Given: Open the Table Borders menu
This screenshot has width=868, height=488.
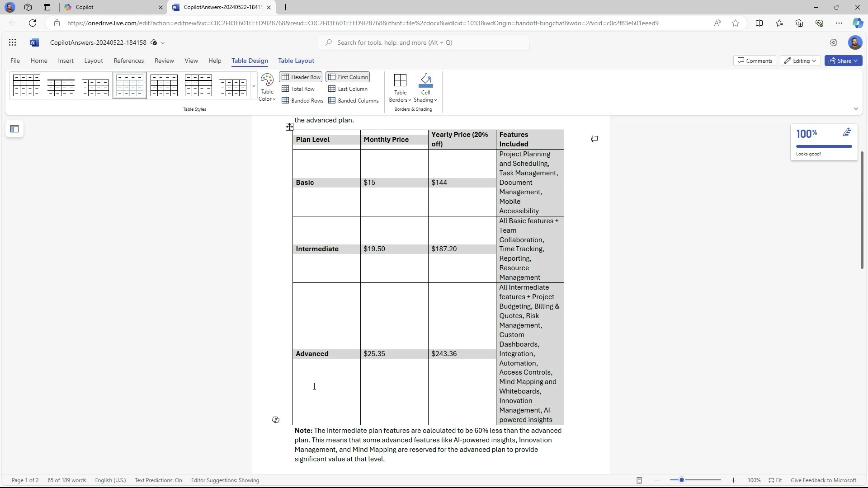Looking at the screenshot, I should (x=400, y=88).
